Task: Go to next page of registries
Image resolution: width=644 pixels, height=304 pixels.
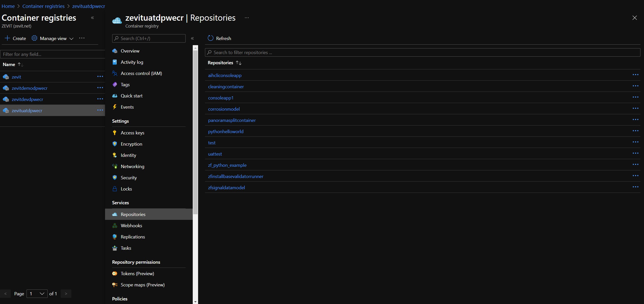Action: 66,294
